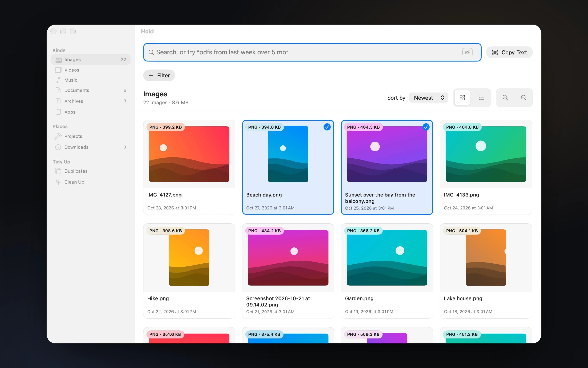Viewport: 588px width, 368px height.
Task: Switch to list view layout
Action: [x=481, y=98]
